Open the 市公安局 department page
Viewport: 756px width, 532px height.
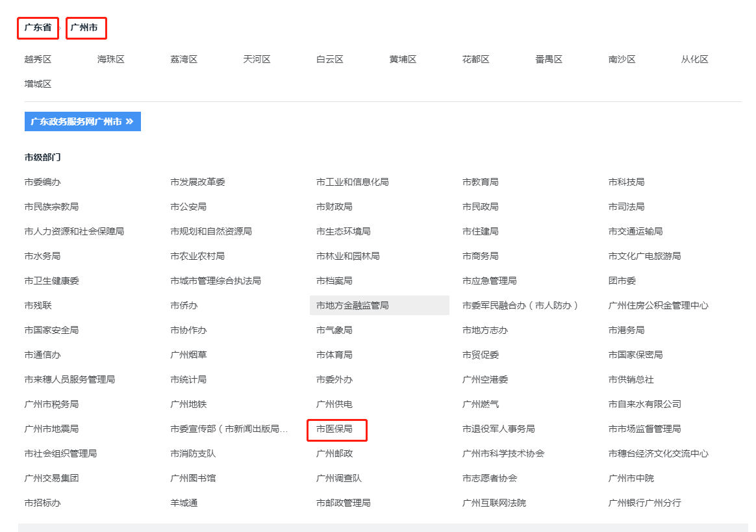(188, 207)
